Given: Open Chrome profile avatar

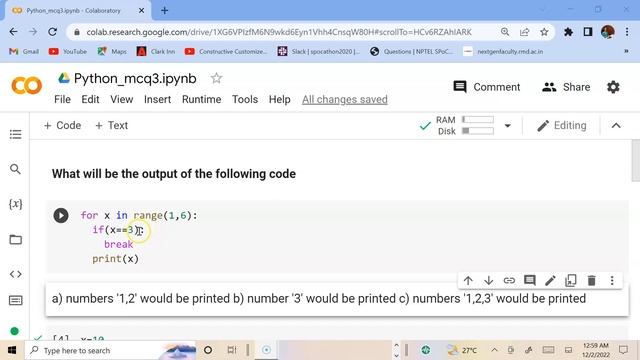Looking at the screenshot, I should coord(608,32).
